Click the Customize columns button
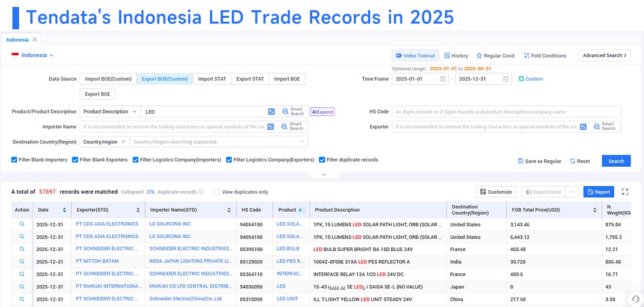The width and height of the screenshot is (644, 307). click(x=496, y=192)
